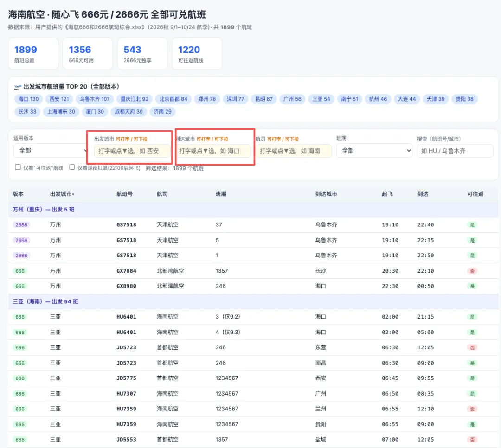The height and width of the screenshot is (448, 501).
Task: Click flight number JD5553
Action: point(126,439)
